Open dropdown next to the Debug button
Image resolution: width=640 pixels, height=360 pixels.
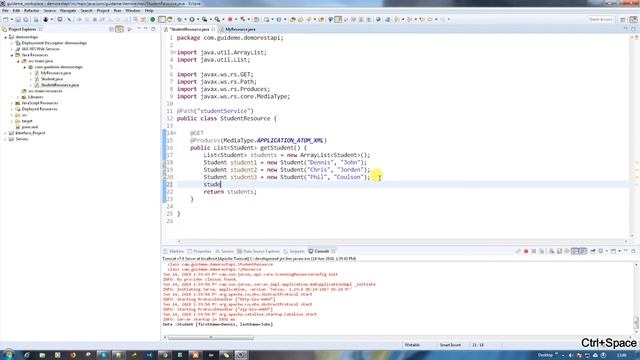[185, 20]
